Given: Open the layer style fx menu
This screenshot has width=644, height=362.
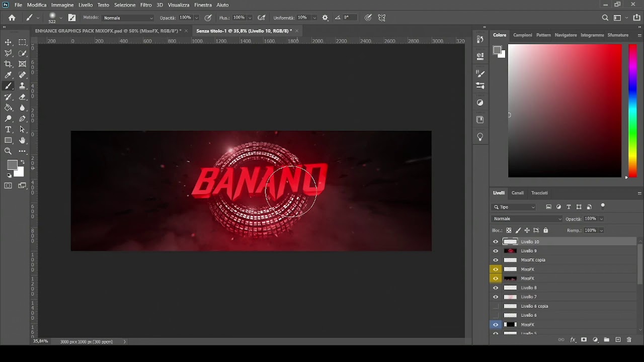Looking at the screenshot, I should point(573,340).
